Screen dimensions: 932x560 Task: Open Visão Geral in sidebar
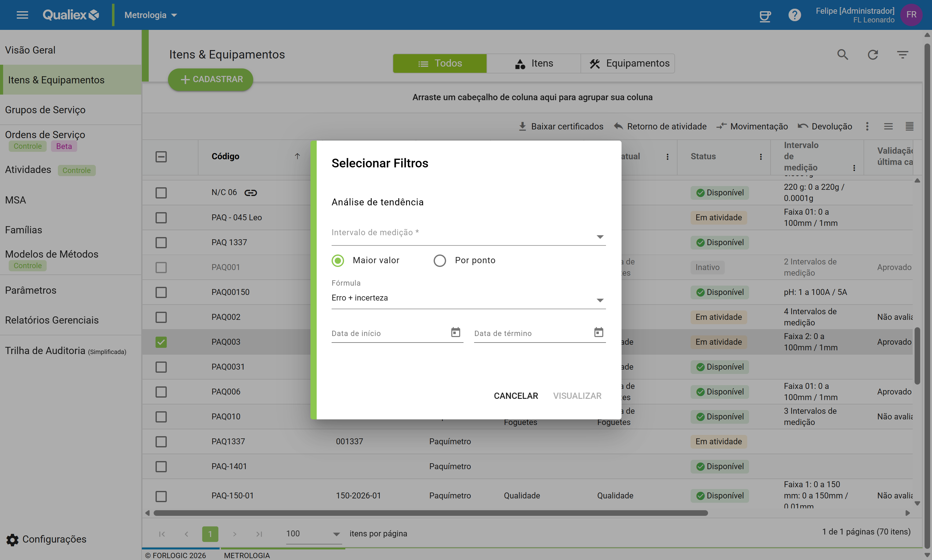71,50
